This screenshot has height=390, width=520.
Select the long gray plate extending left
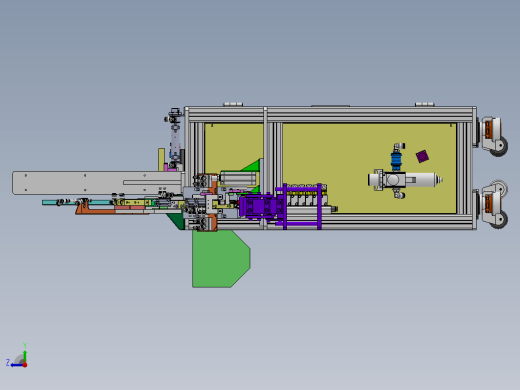coord(97,183)
